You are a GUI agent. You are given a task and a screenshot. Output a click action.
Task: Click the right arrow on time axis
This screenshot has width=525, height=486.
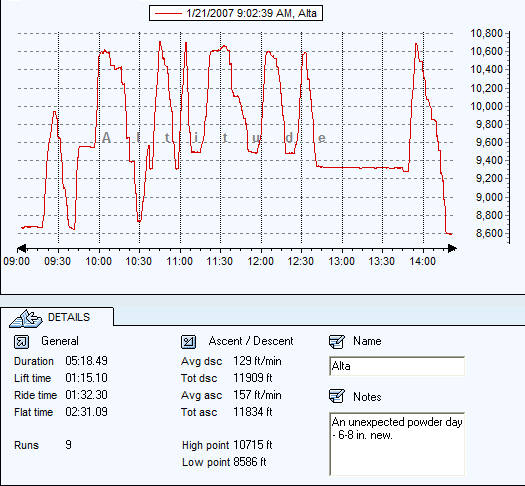pos(452,248)
